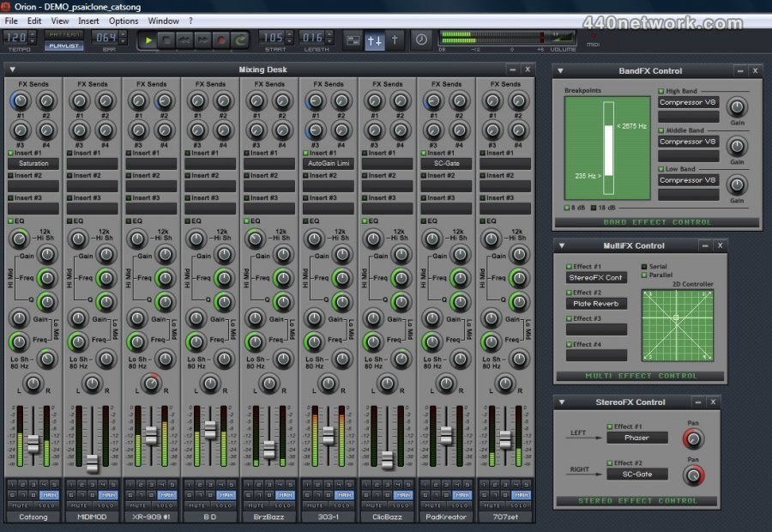Mute the Catsong channel
The image size is (772, 532).
[x=21, y=506]
